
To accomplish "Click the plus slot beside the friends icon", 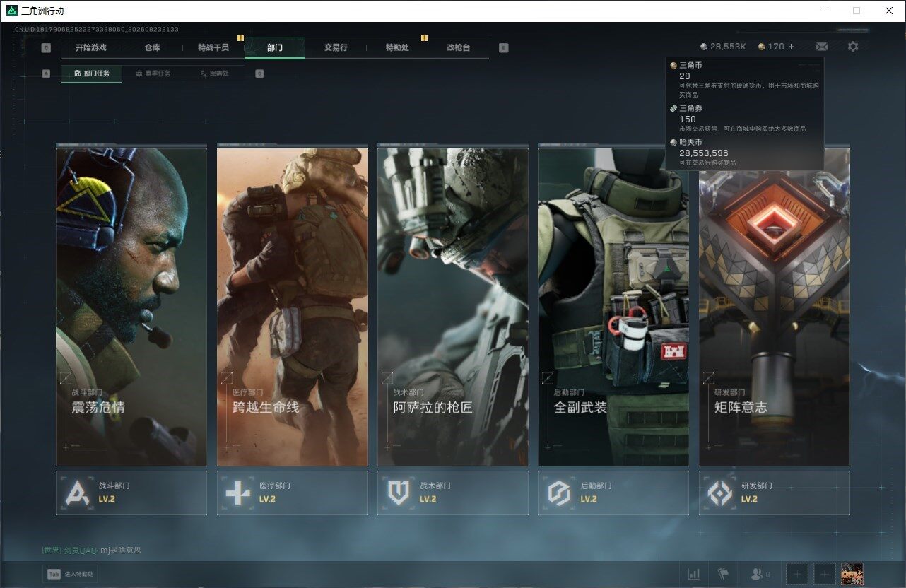I will point(797,574).
